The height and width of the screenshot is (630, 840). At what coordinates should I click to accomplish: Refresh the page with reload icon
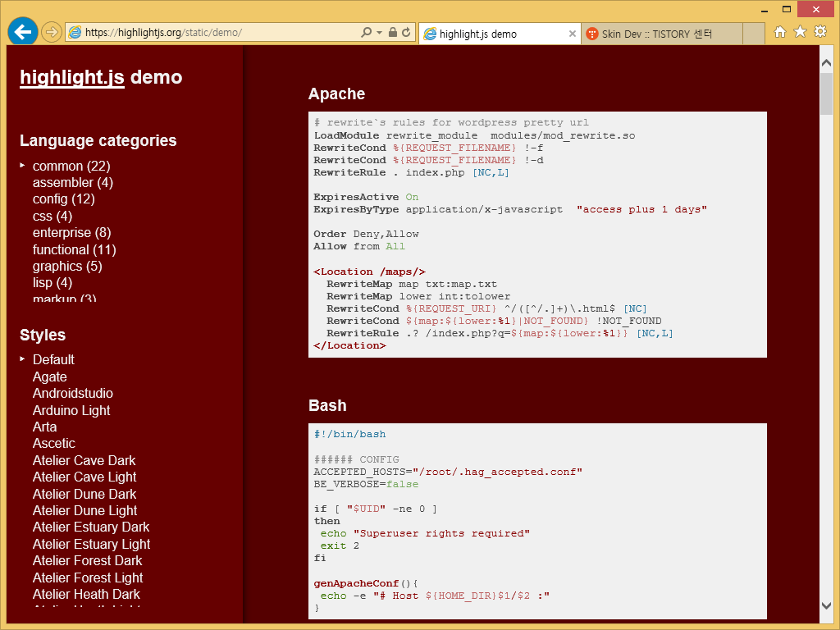click(406, 32)
